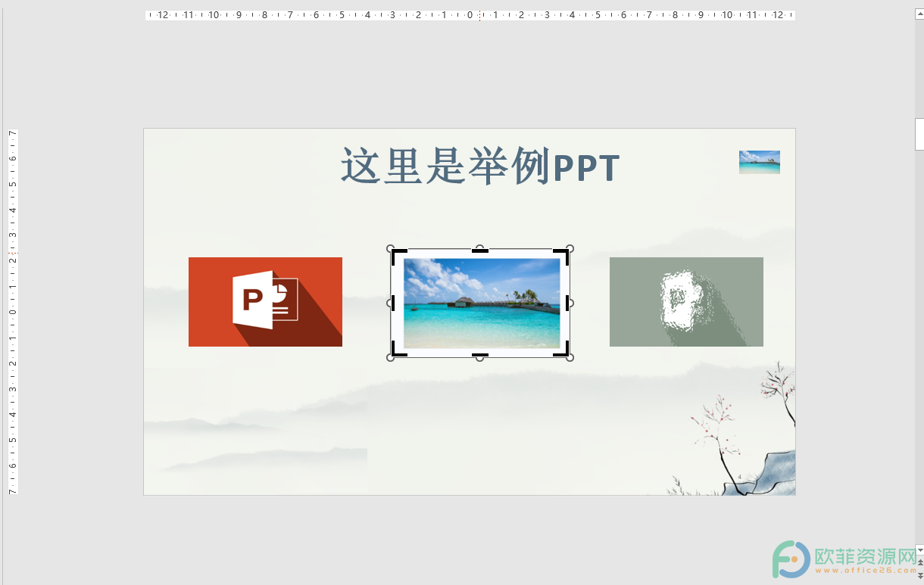
Task: Click the bottom-center crop handle
Action: click(480, 354)
